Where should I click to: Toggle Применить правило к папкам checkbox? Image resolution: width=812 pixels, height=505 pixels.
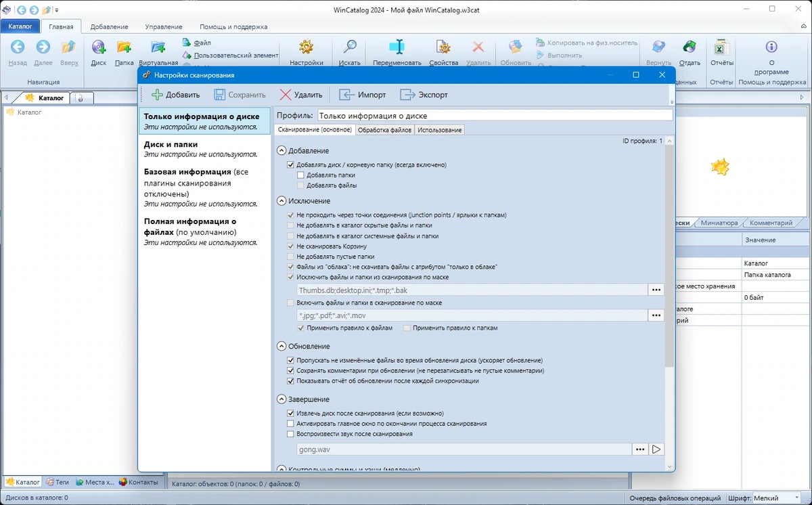point(407,328)
